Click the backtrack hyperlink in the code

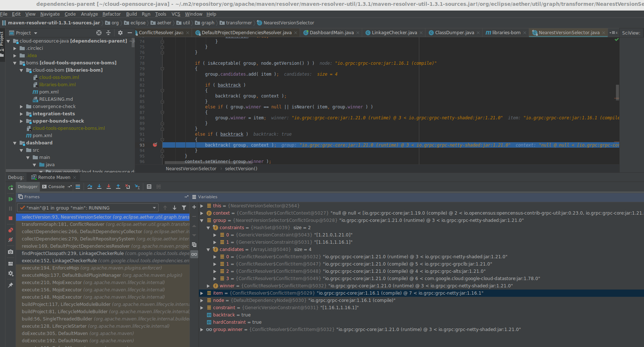click(x=229, y=85)
